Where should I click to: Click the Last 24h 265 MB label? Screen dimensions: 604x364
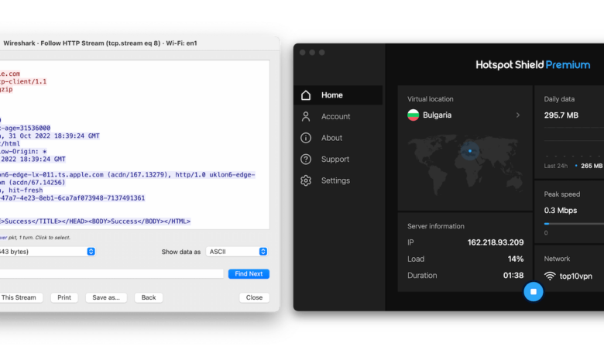(x=573, y=166)
